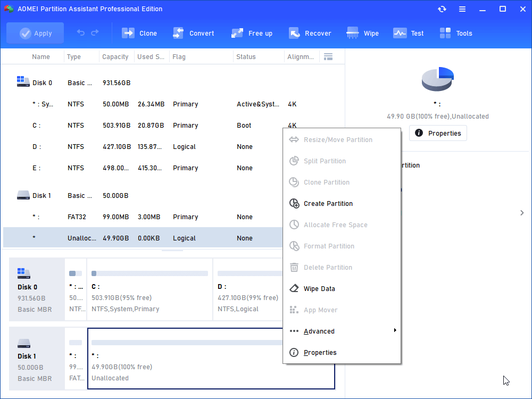Redo the pending operation
Screen dimensions: 532x399
pyautogui.click(x=95, y=32)
